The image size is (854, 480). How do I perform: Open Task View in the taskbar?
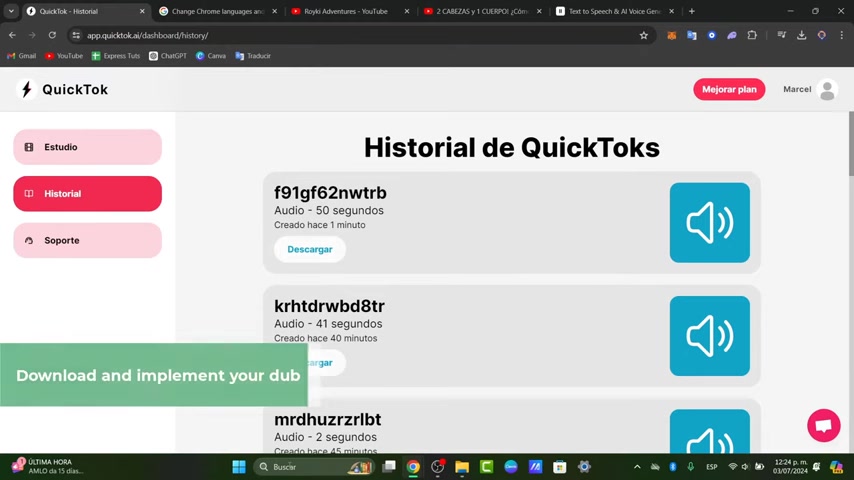coord(389,467)
